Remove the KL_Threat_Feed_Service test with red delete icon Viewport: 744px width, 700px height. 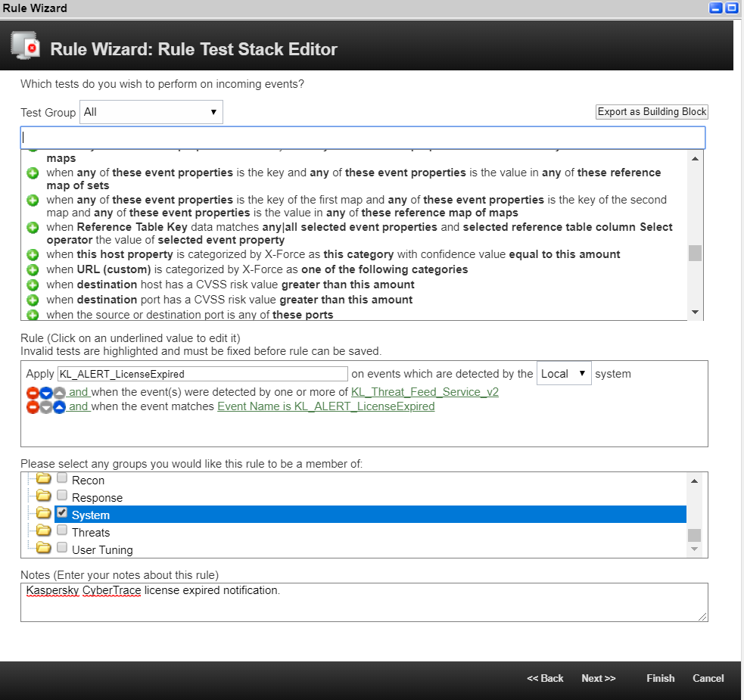33,393
